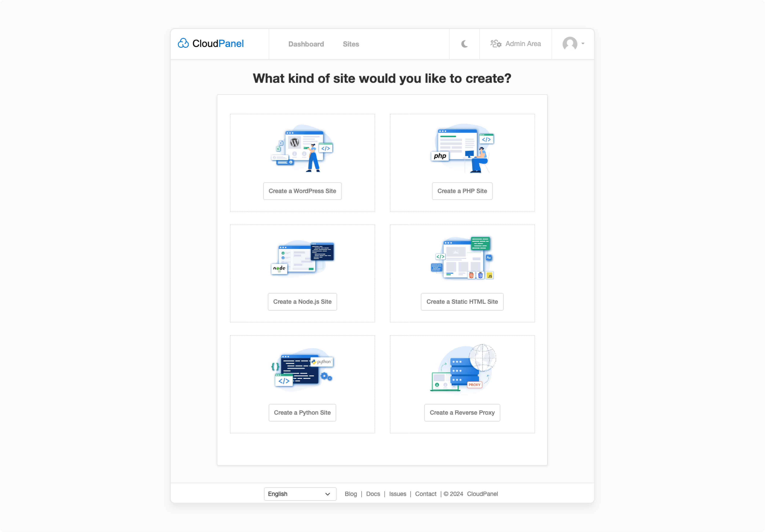The image size is (765, 532).
Task: Toggle dark mode with the moon icon
Action: [464, 44]
